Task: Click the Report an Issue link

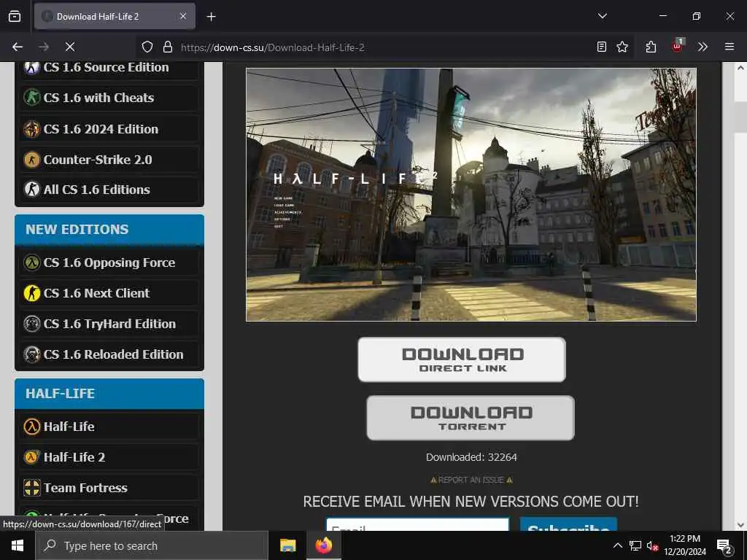Action: pos(471,480)
